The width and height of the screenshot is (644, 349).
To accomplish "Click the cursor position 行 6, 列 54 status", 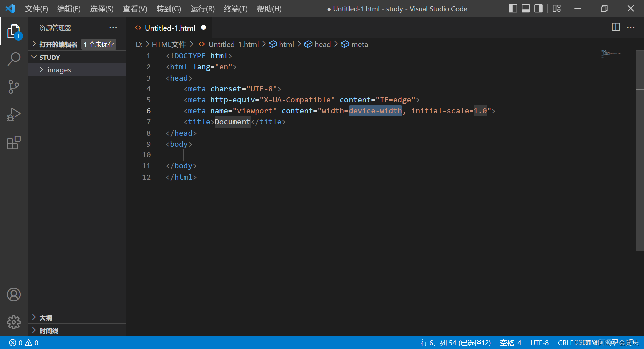I will 455,343.
